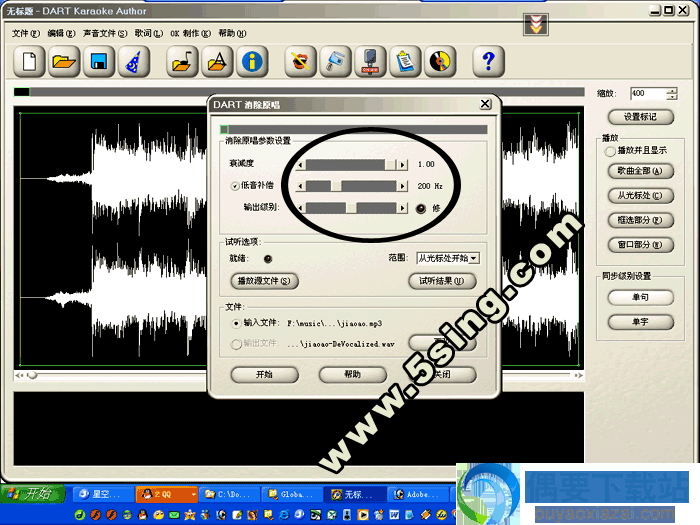Click the toolbar icon left of the microphone
The image size is (700, 525).
336,61
